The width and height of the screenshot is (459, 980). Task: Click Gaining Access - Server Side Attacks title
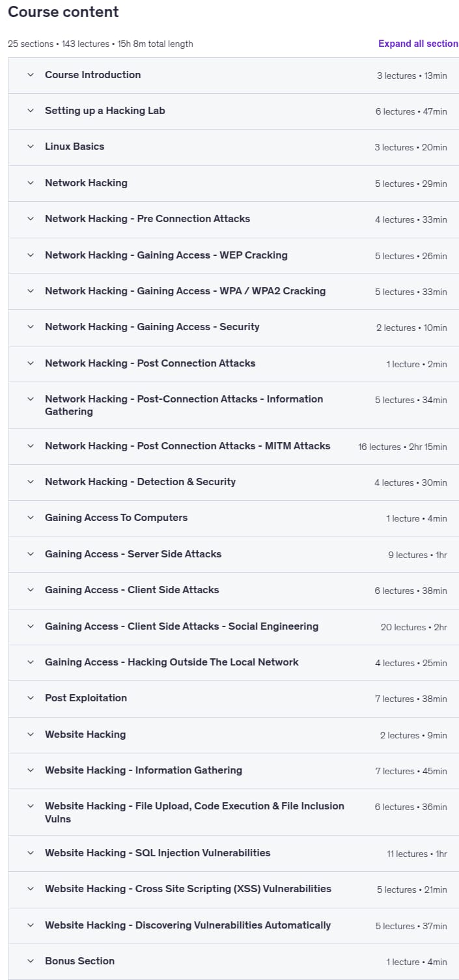click(133, 554)
